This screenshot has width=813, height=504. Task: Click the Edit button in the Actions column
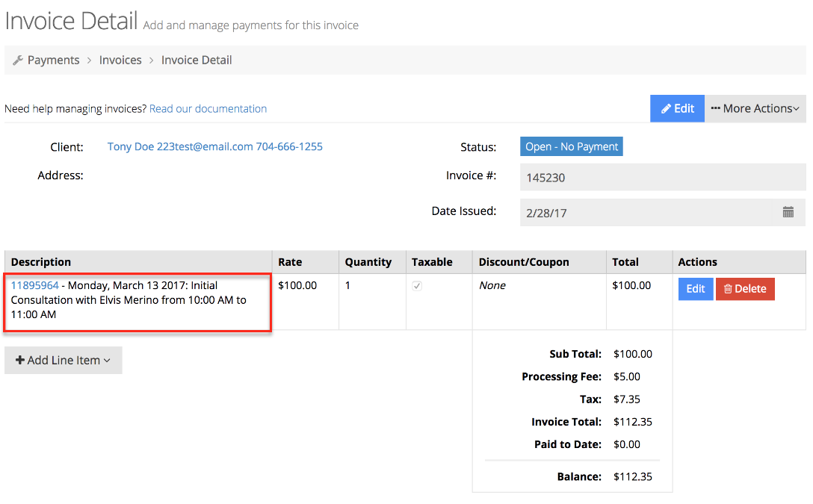(695, 289)
